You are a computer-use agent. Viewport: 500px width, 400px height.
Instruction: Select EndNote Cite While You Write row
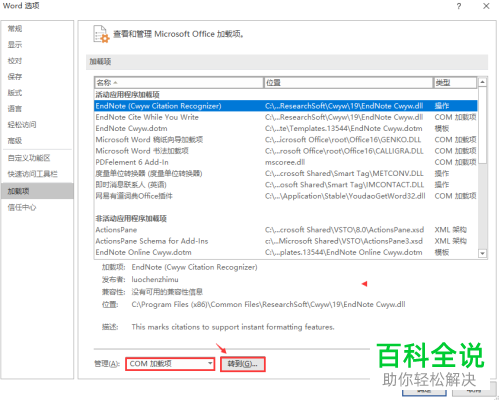click(x=286, y=117)
